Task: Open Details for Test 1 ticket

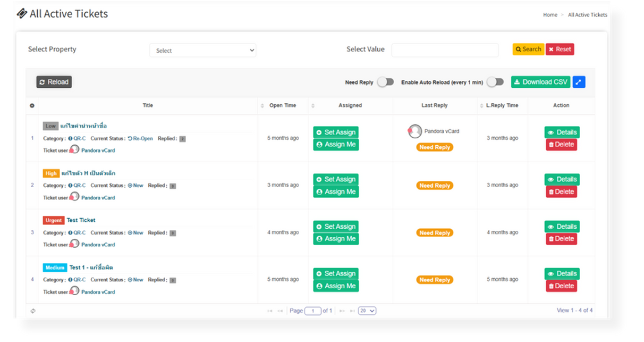Action: (x=562, y=273)
